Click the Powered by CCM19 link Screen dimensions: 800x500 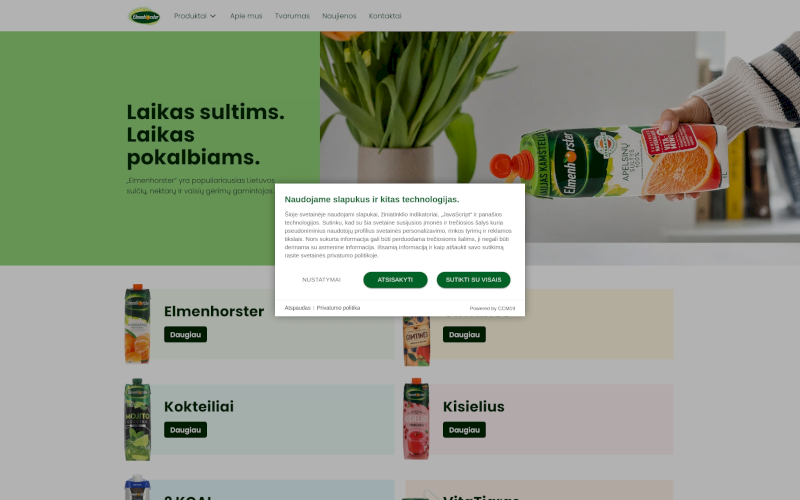click(x=492, y=309)
